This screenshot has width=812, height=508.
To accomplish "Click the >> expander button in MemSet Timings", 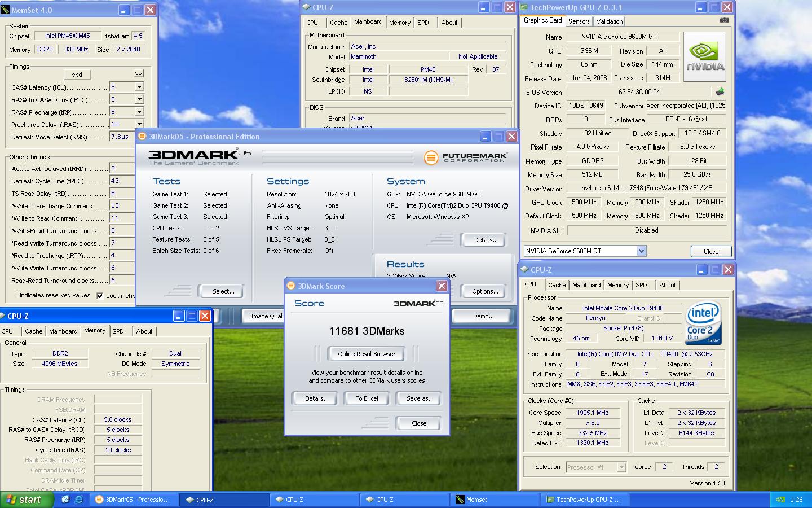I will coord(138,74).
